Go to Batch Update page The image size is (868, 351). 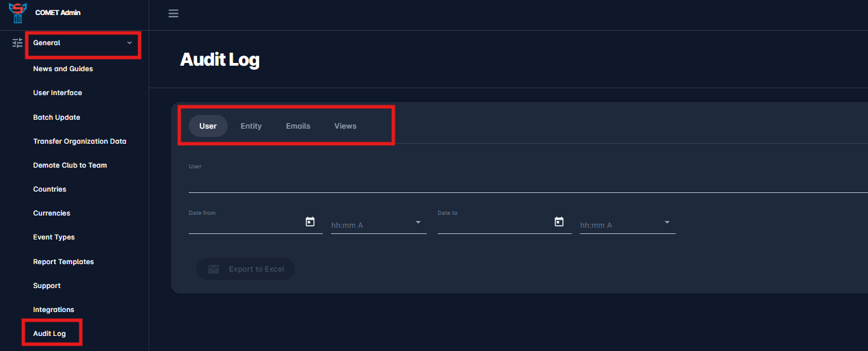tap(57, 118)
